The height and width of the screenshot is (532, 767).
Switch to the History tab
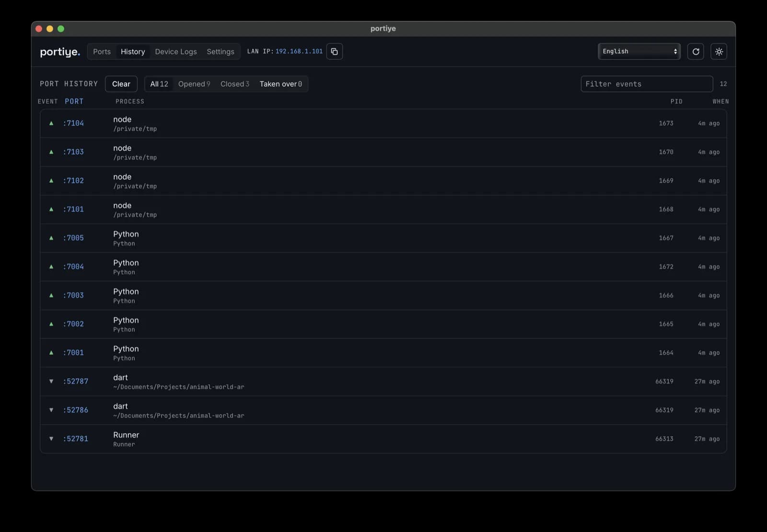click(133, 51)
